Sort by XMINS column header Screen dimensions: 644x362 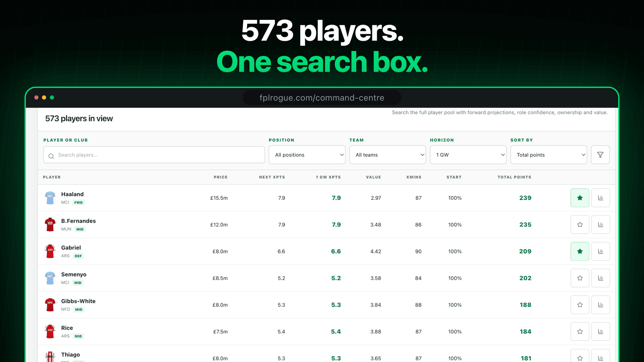pyautogui.click(x=414, y=177)
